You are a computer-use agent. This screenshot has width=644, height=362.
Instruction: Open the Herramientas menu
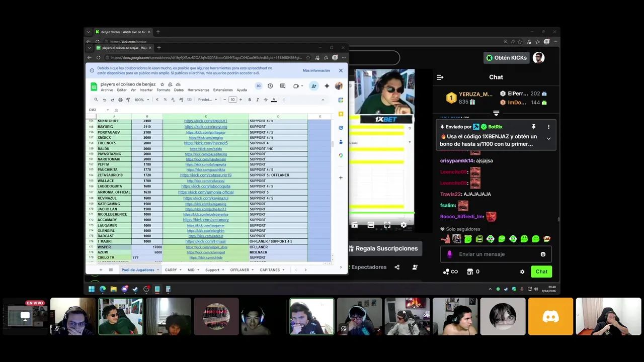pyautogui.click(x=198, y=90)
